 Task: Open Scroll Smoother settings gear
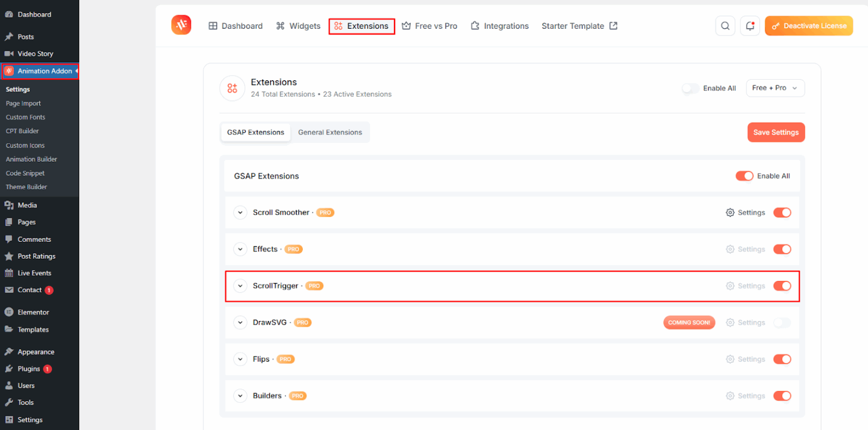730,212
